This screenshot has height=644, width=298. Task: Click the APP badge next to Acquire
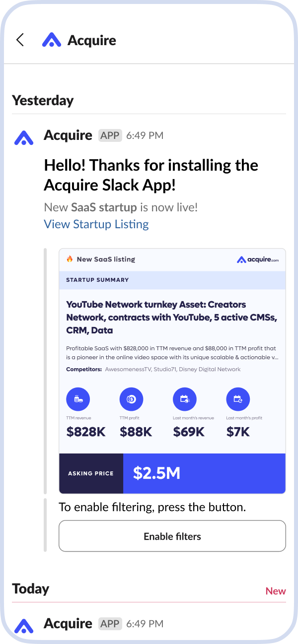(109, 135)
